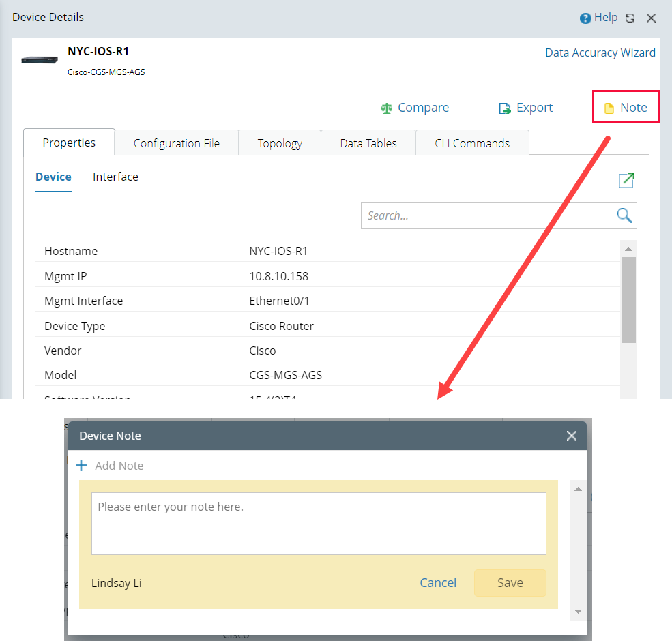Close the Device Note dialog
This screenshot has width=672, height=641.
[x=572, y=436]
